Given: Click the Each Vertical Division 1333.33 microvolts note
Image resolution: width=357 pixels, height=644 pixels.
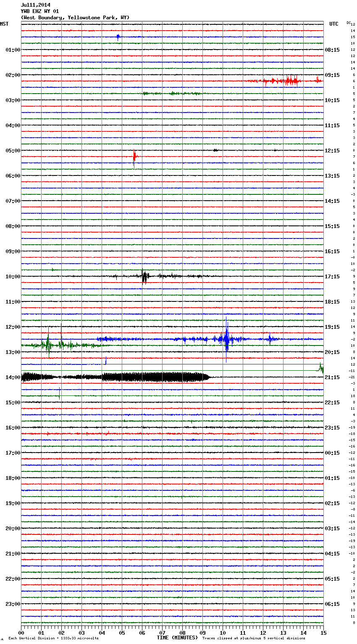Looking at the screenshot, I should [x=53, y=638].
